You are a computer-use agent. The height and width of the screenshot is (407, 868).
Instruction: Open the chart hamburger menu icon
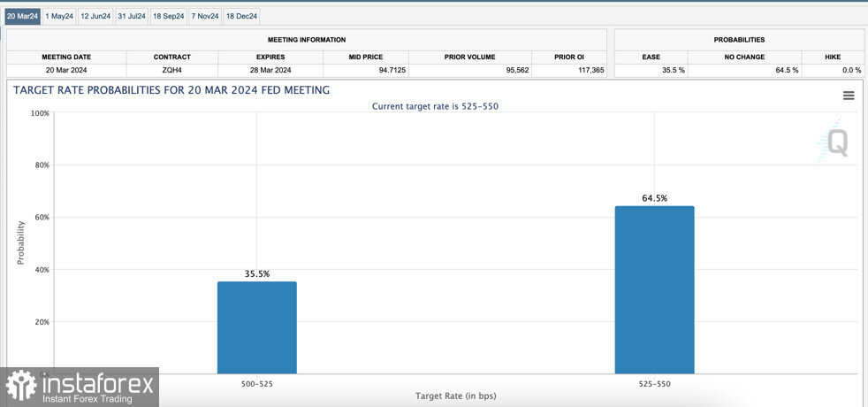pos(848,96)
